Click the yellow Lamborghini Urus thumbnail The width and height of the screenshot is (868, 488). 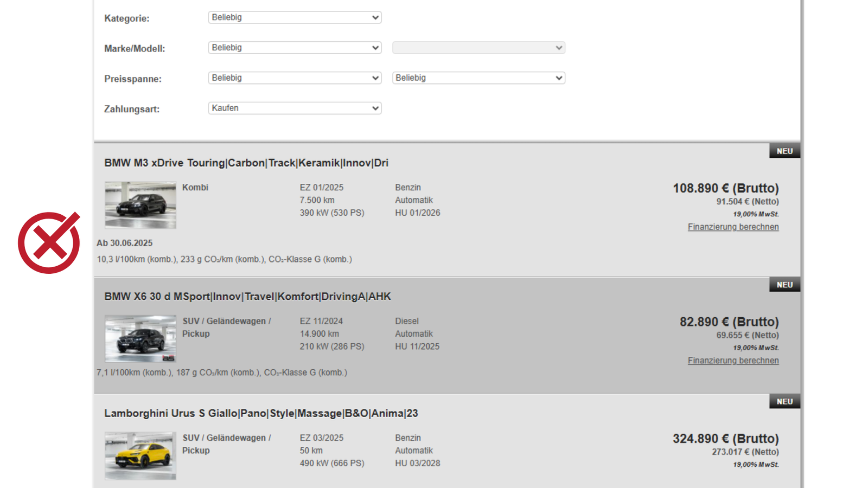coord(141,455)
